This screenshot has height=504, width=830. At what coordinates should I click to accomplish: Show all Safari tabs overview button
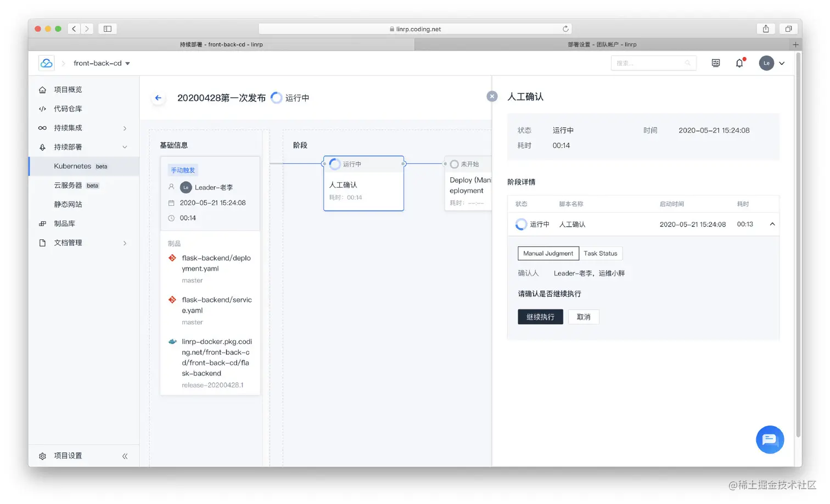[788, 29]
